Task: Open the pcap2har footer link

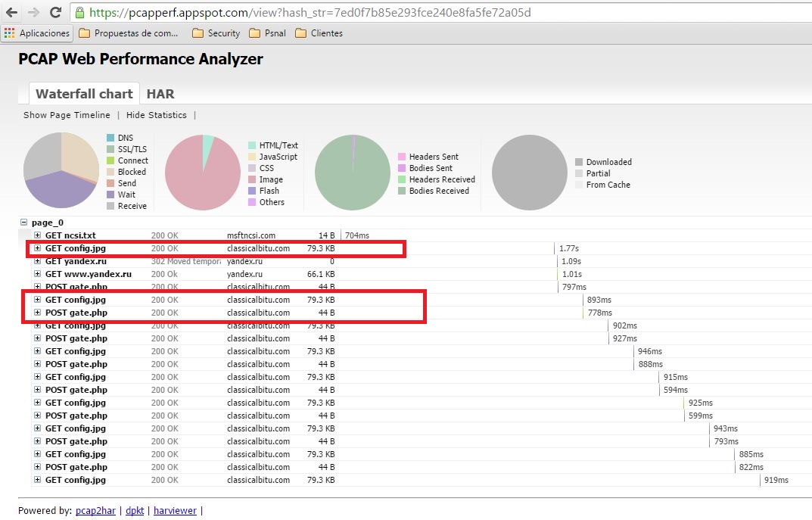Action: pos(95,511)
